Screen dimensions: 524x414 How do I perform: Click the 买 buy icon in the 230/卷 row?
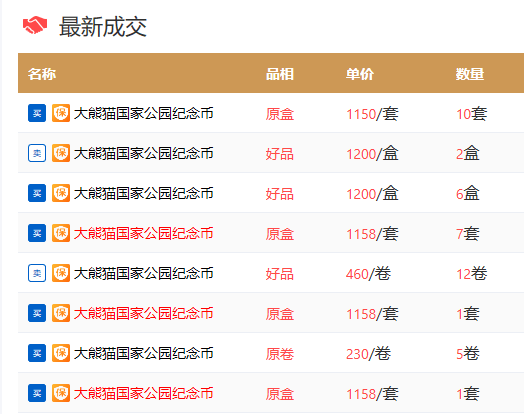point(37,353)
